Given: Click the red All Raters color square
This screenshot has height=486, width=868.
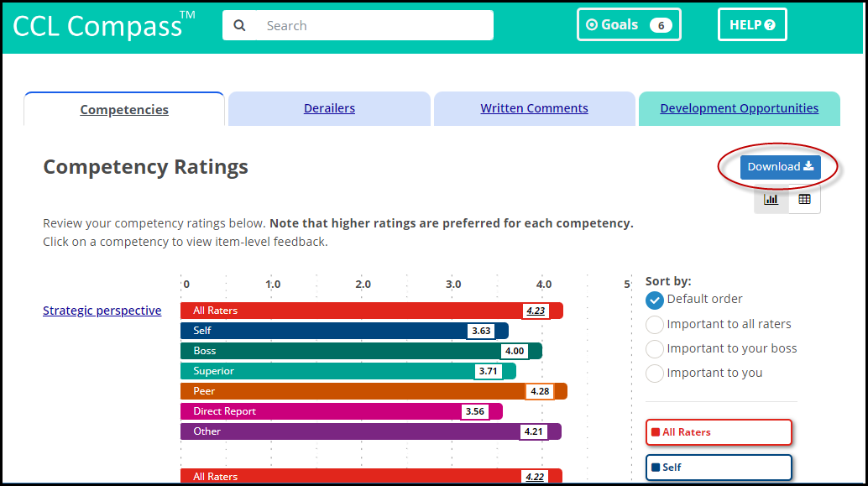Looking at the screenshot, I should (x=658, y=431).
